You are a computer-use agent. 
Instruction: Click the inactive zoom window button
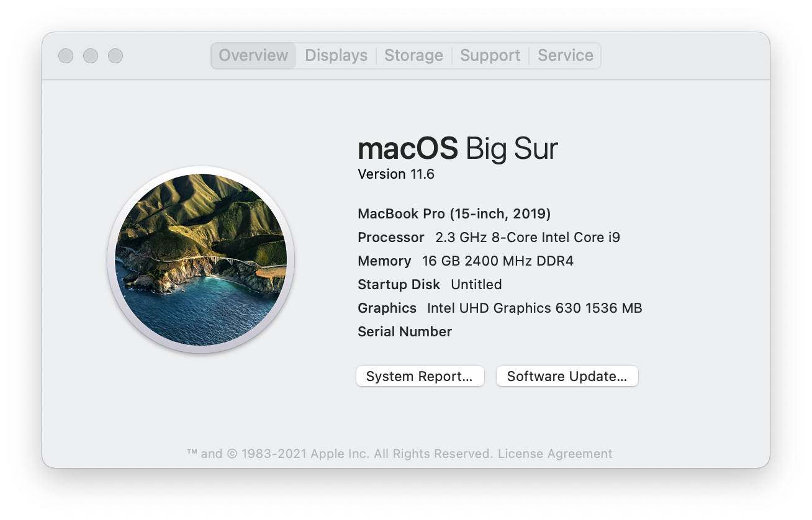pyautogui.click(x=115, y=56)
